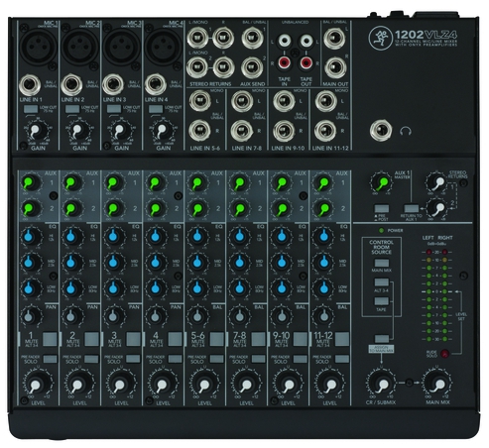Viewport: 489px width, 448px height.
Task: Click the MIC 1 XLR input jack
Action: tap(39, 47)
